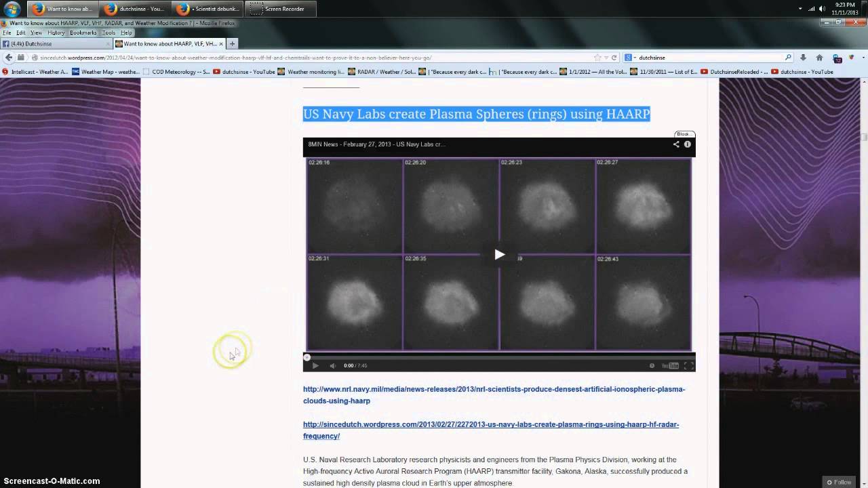Click the Watch Later clock icon in player
This screenshot has height=488, width=868.
tap(652, 365)
